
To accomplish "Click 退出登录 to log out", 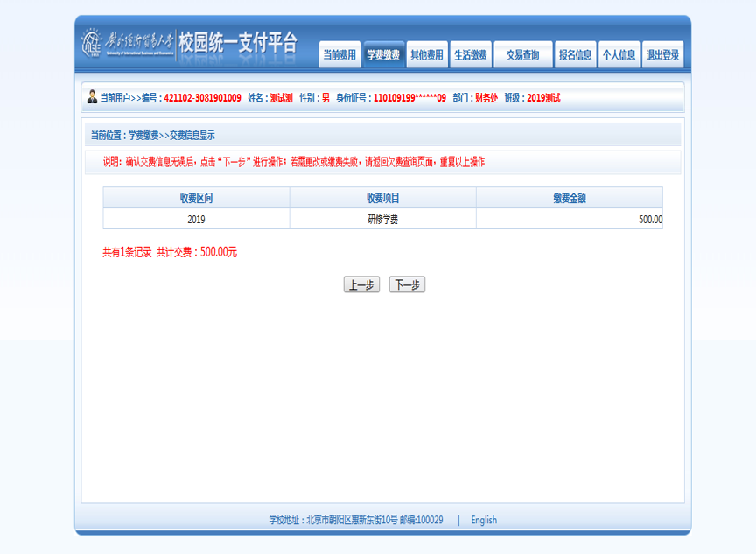I will tap(662, 54).
